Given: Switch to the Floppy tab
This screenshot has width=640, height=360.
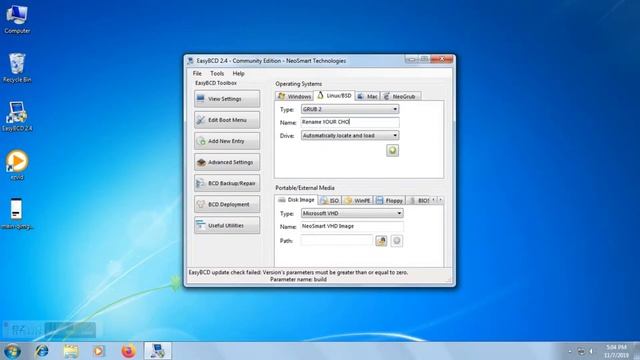Looking at the screenshot, I should pyautogui.click(x=389, y=200).
